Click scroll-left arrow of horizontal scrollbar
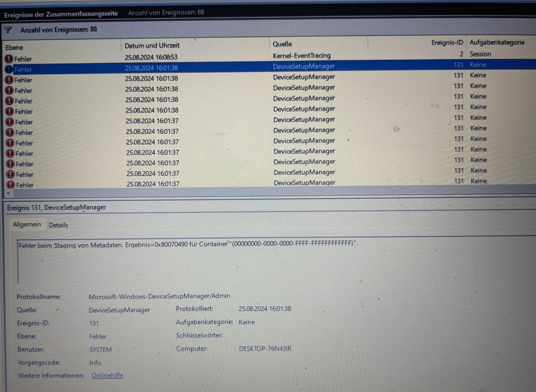 tap(9, 193)
